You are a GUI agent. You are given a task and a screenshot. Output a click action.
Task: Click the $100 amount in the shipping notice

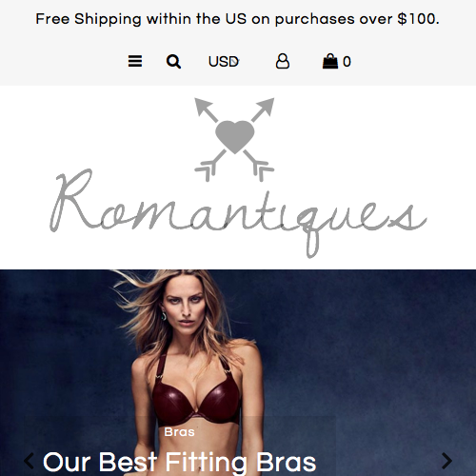click(418, 19)
